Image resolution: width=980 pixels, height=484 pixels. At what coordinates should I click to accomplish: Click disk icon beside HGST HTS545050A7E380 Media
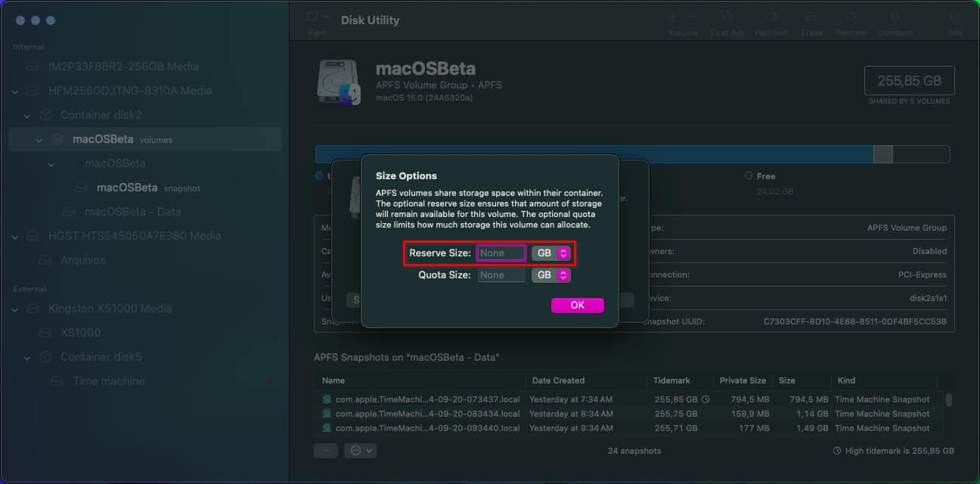33,236
